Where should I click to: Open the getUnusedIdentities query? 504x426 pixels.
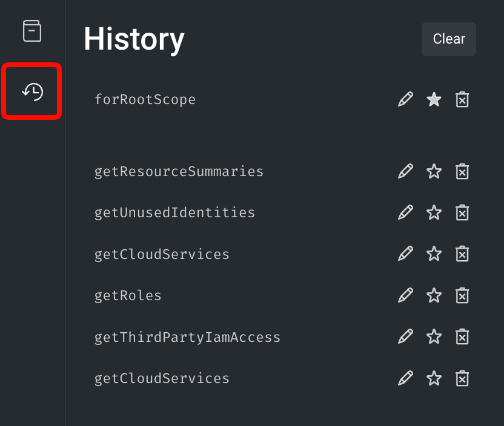(x=174, y=212)
